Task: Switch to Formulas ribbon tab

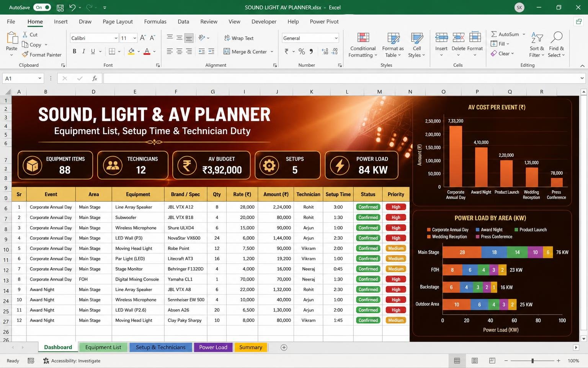Action: click(155, 21)
